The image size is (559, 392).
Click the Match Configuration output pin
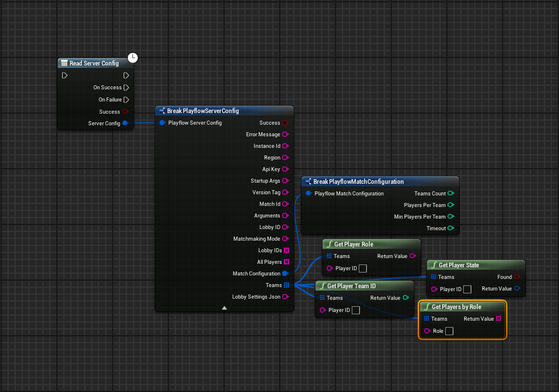286,274
